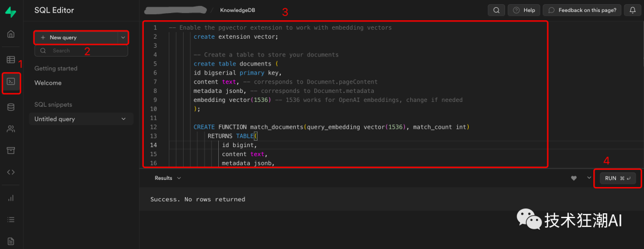Expand the New query dropdown arrow

pos(123,38)
